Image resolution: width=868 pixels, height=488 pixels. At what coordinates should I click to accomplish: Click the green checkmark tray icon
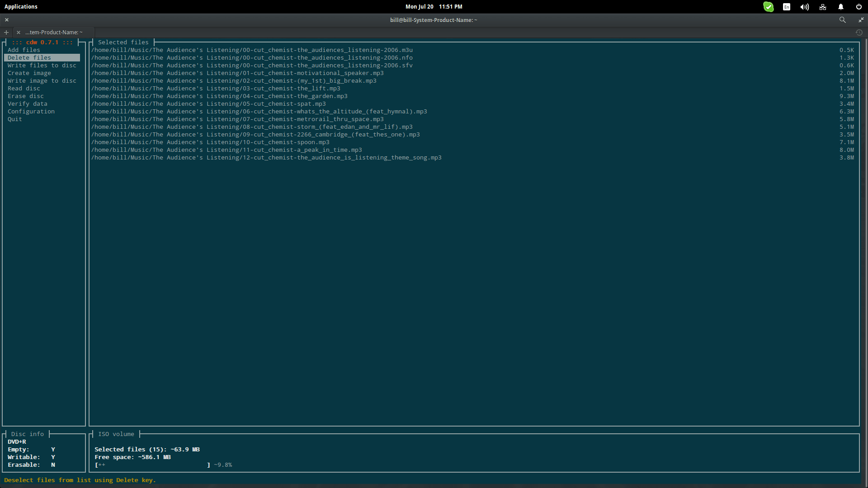768,7
